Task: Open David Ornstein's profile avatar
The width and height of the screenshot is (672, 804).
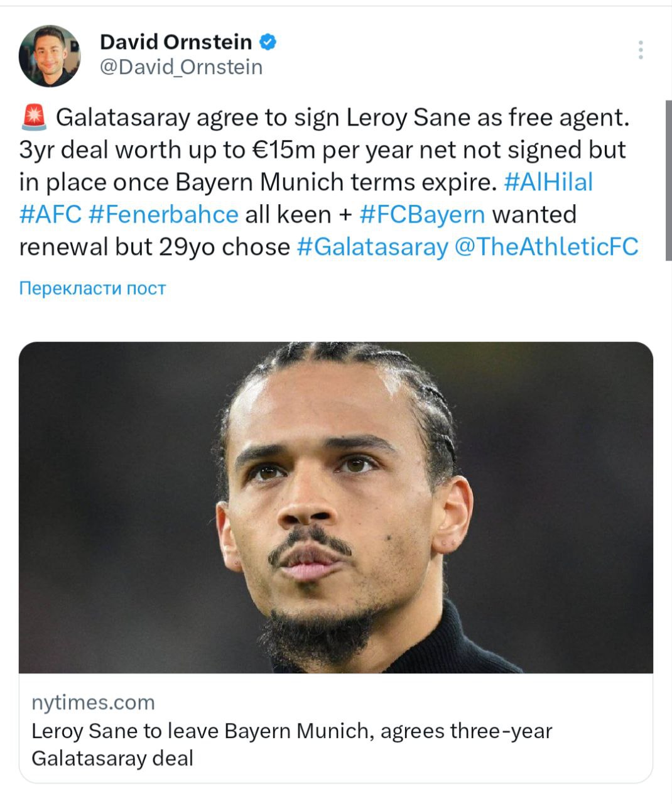Action: tap(50, 56)
